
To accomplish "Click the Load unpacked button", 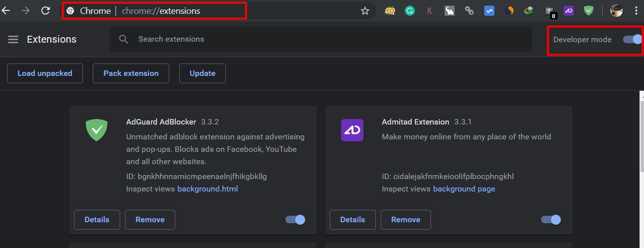I will (x=45, y=73).
